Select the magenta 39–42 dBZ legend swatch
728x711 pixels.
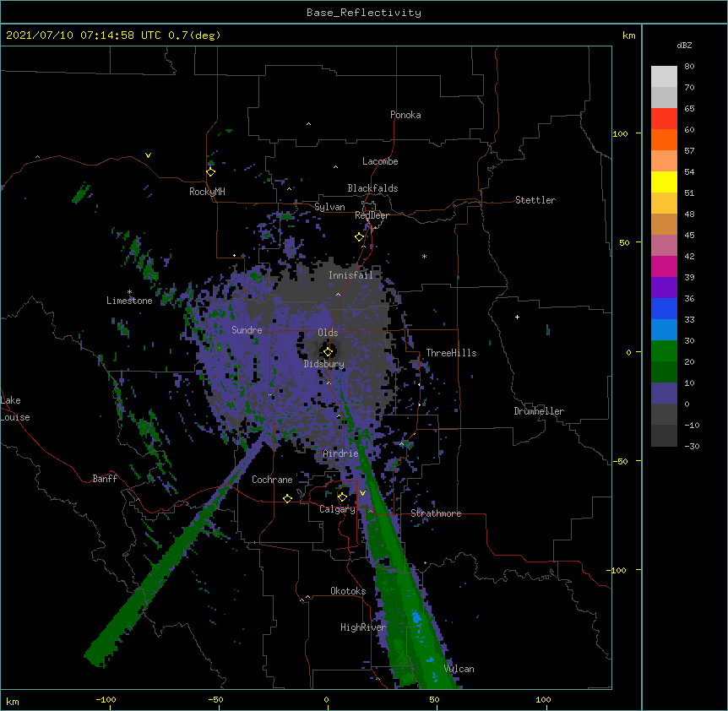tap(664, 266)
